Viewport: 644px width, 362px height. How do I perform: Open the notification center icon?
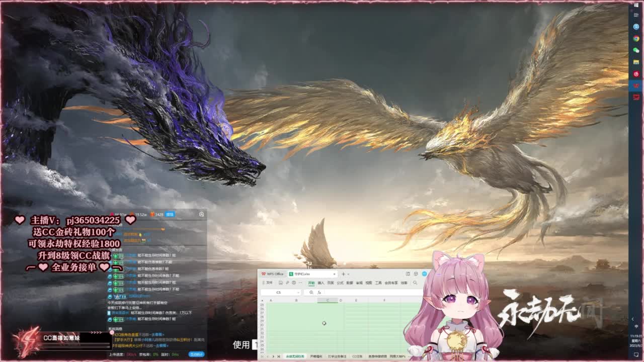636,355
